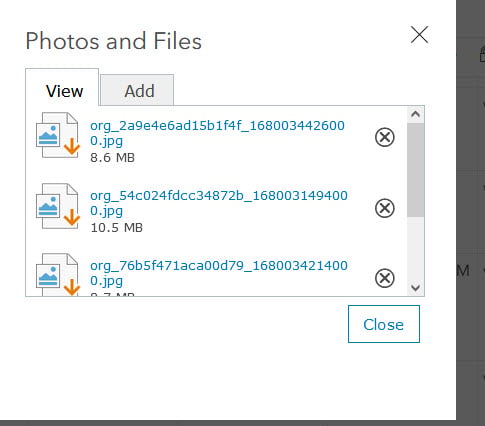
Task: Click the empty scrollbar track below the thumb
Action: (415, 248)
